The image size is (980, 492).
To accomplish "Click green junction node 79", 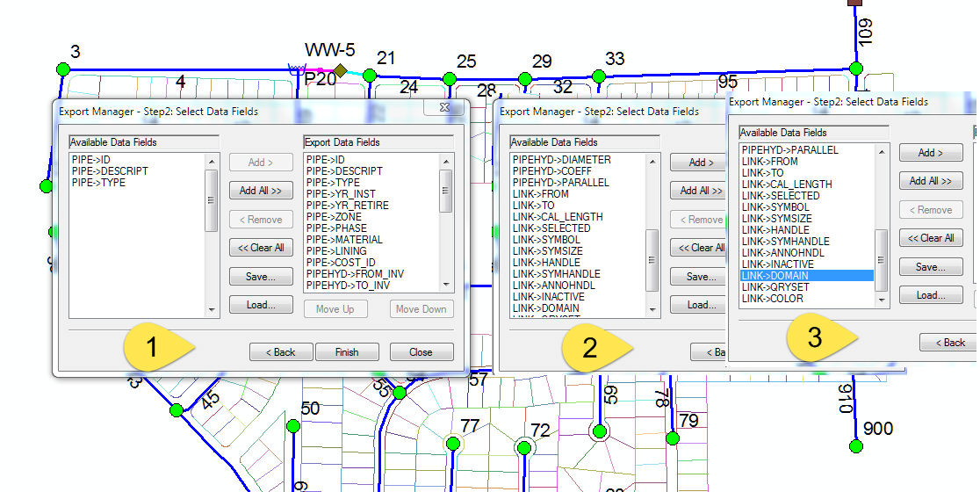I will click(673, 438).
